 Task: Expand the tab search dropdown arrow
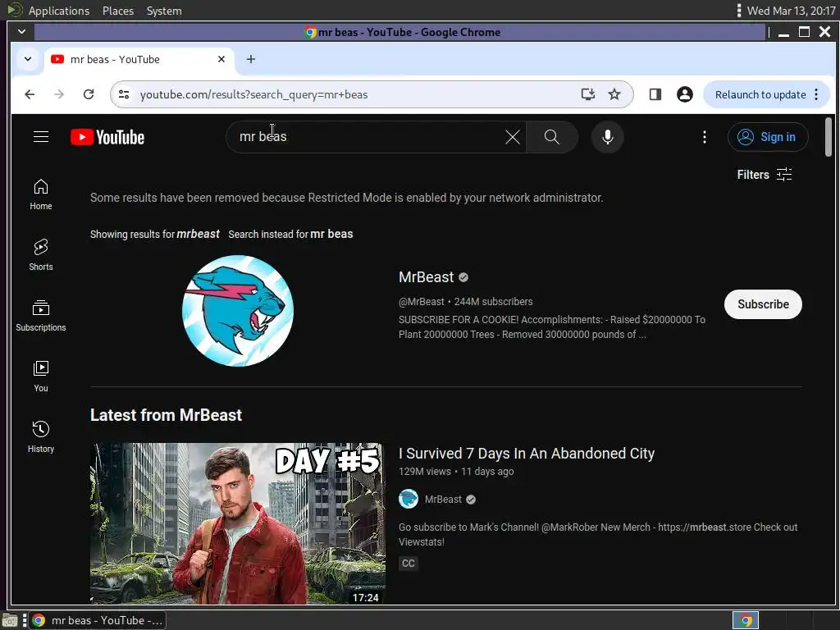click(x=28, y=59)
